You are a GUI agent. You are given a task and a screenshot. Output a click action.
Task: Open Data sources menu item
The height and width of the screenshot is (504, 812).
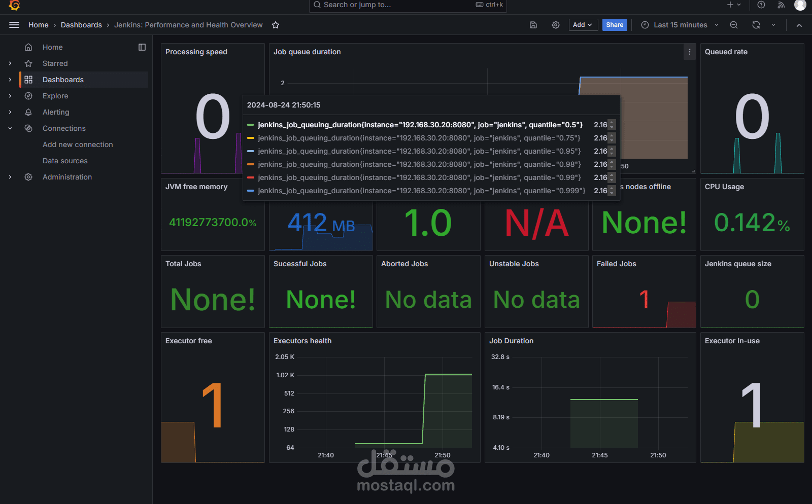click(x=65, y=161)
